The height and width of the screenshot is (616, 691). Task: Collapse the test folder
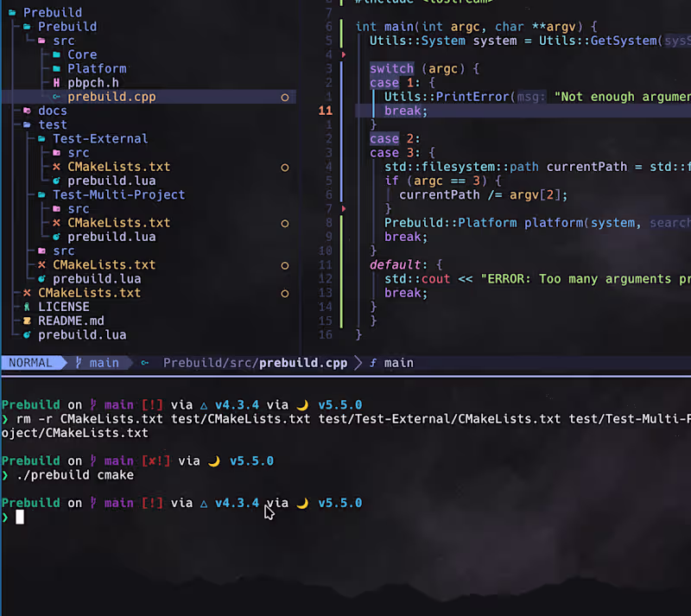point(27,124)
